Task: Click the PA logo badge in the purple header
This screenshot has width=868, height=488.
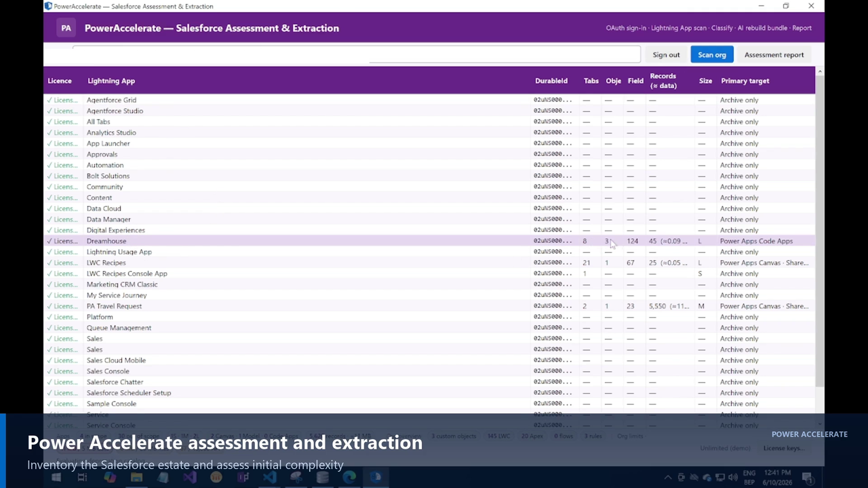Action: tap(66, 28)
